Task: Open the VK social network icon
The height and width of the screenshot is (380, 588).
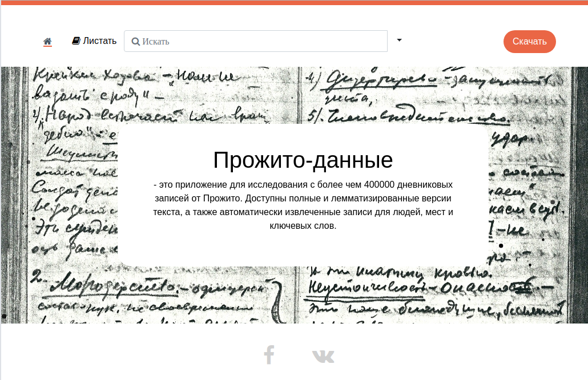Action: pyautogui.click(x=323, y=356)
